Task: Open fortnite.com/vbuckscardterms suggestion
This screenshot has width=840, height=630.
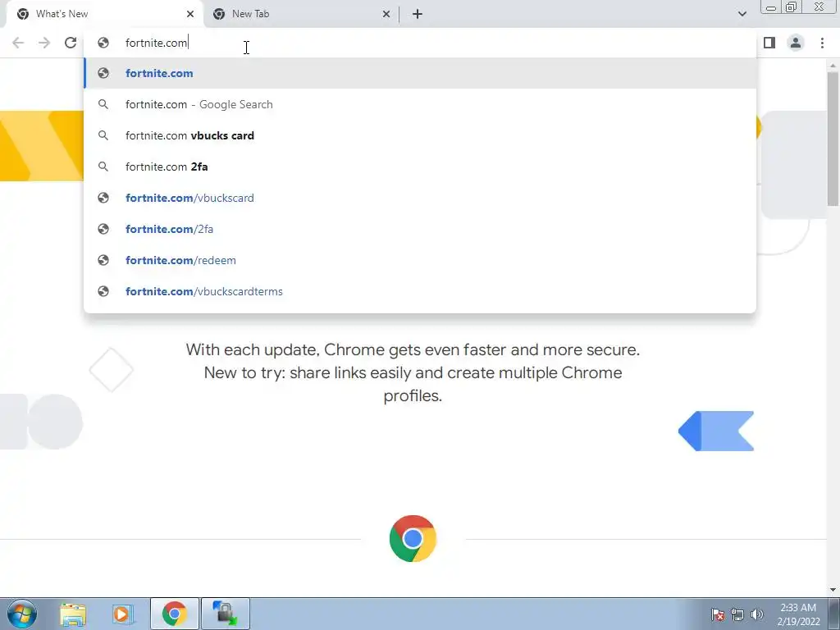Action: coord(420,291)
